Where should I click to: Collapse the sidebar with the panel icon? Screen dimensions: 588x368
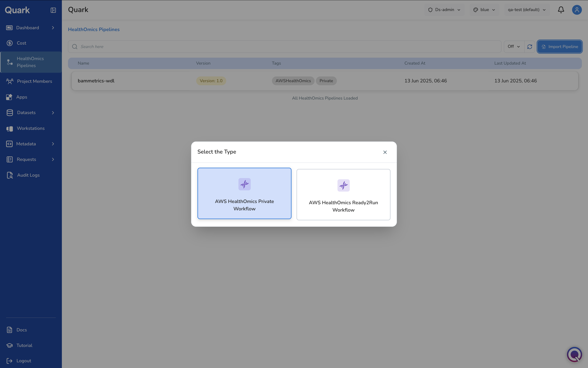point(53,10)
